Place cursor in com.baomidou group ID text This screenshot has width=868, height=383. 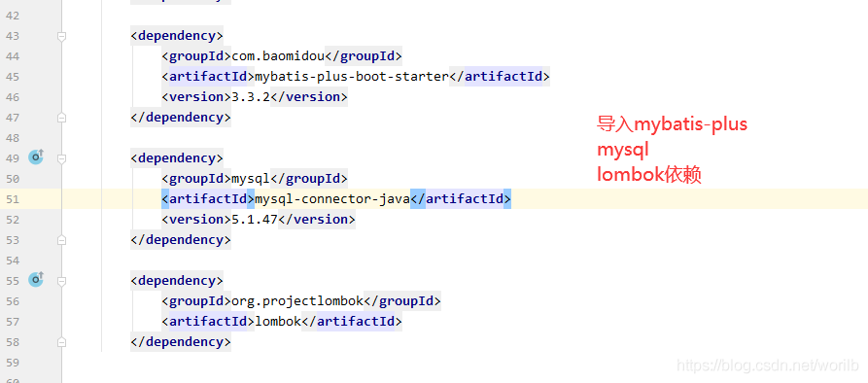(278, 56)
